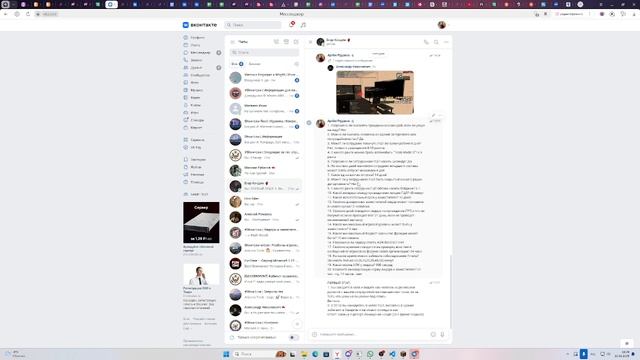This screenshot has width=640, height=360.
Task: Click the chat list search field
Action: (264, 52)
